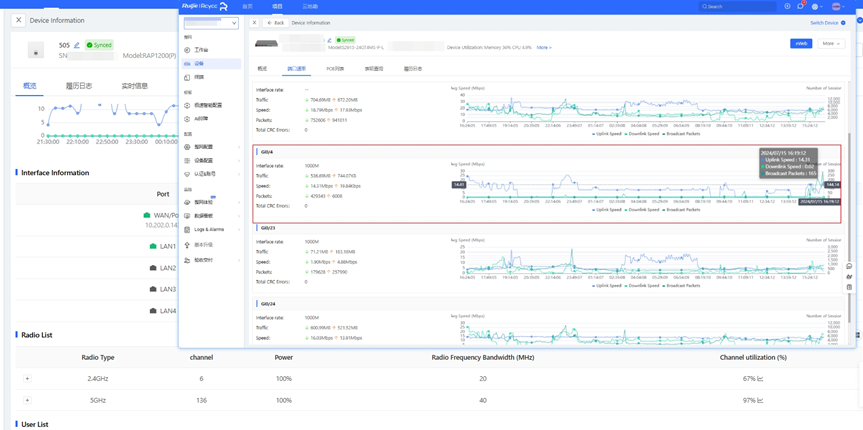Expand the 2.4GHz radio row

(x=27, y=379)
